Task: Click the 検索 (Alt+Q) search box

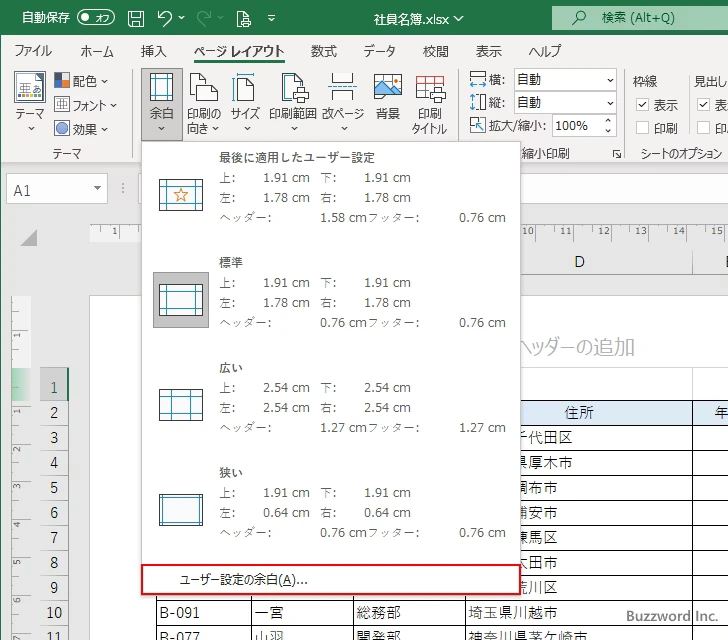Action: 640,18
